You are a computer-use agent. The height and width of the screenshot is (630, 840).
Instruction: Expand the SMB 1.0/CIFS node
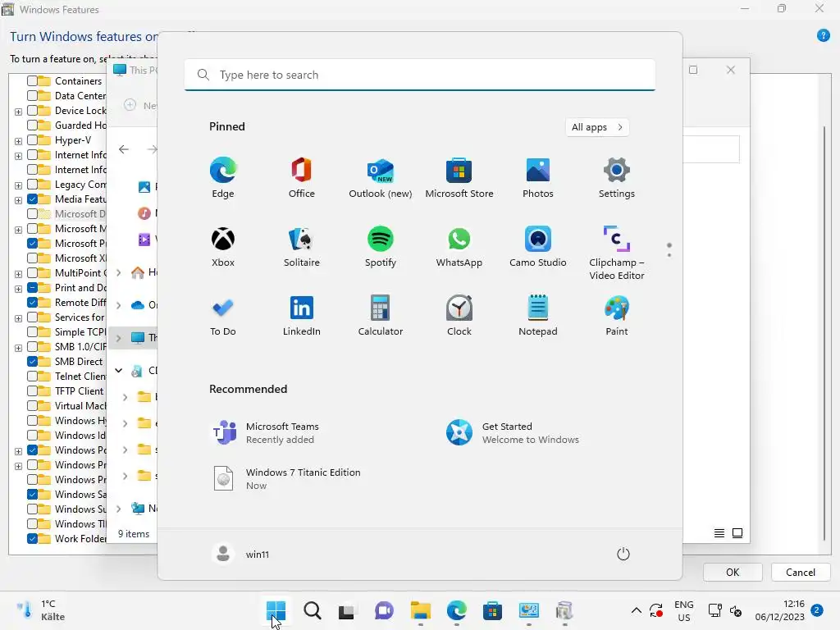click(x=18, y=348)
